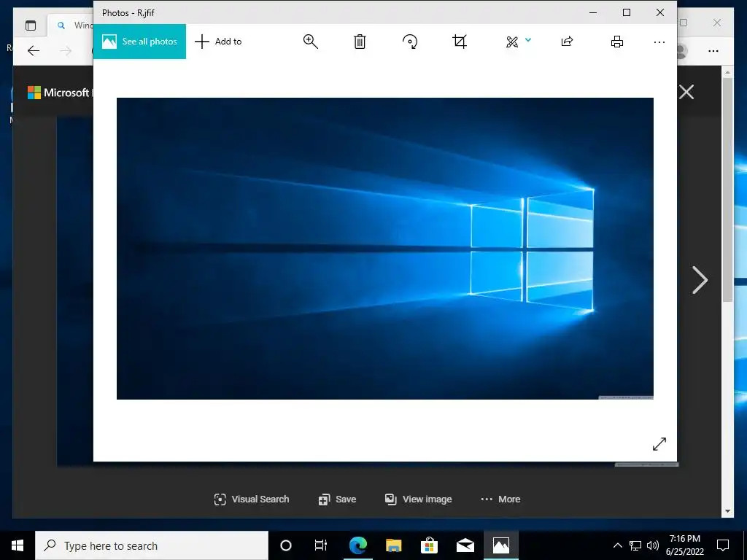Open More options in Edge image viewer

coord(500,499)
